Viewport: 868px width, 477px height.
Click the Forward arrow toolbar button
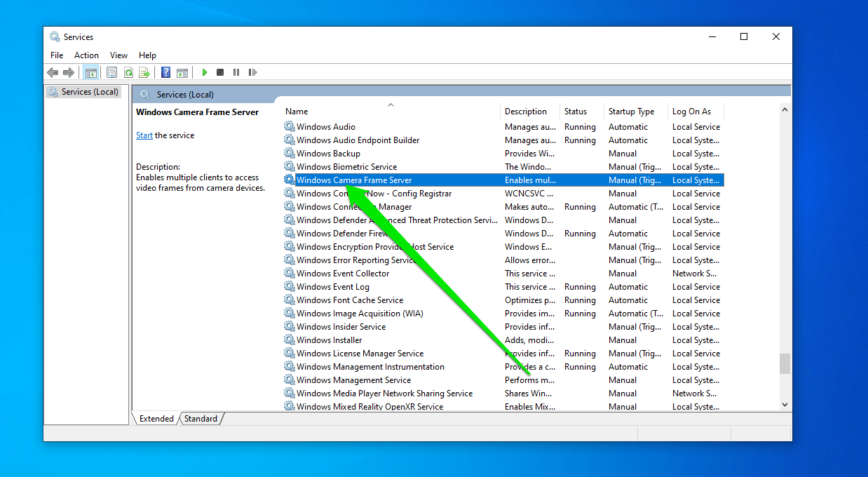click(69, 72)
